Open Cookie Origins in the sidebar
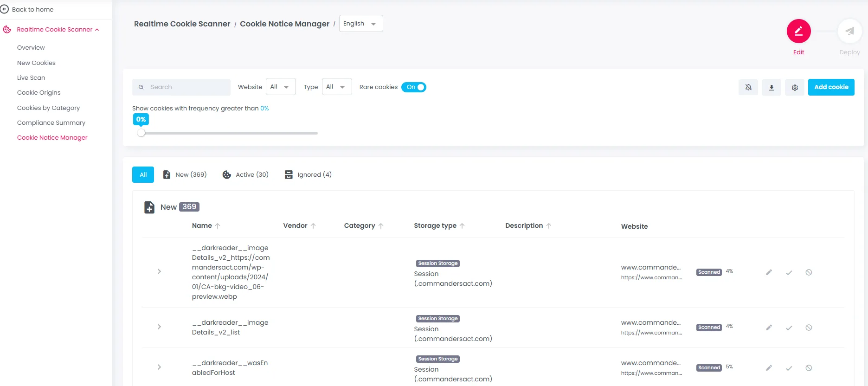Image resolution: width=868 pixels, height=386 pixels. [x=39, y=93]
